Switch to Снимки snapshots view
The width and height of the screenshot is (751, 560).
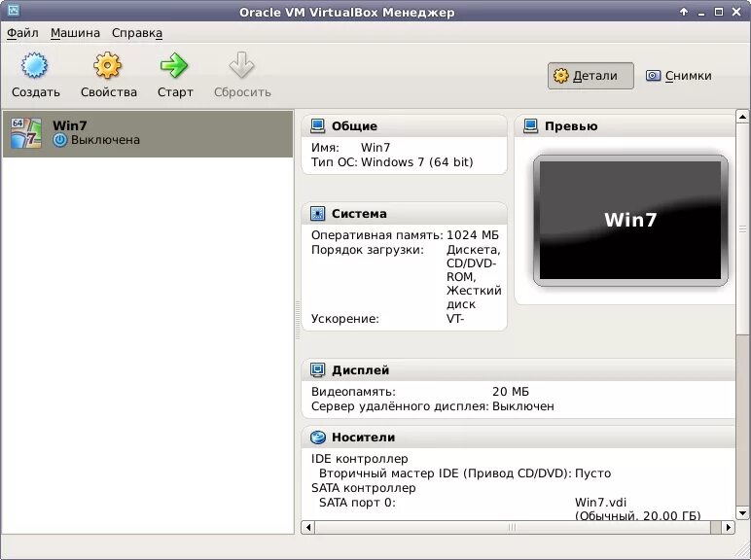(x=679, y=76)
